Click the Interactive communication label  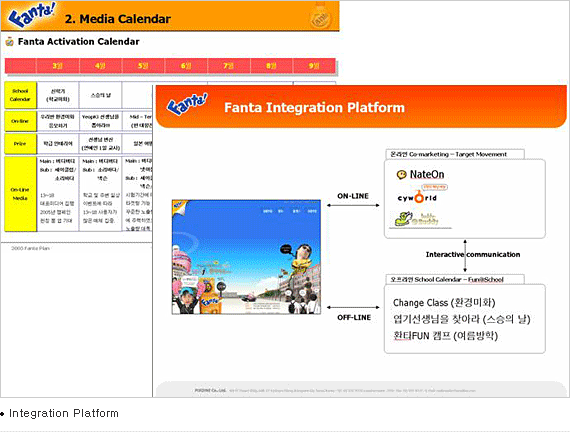point(473,254)
